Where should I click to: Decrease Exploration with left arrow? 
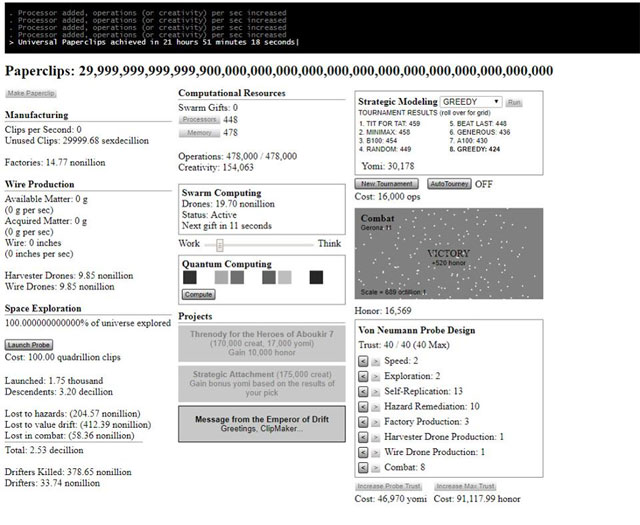pyautogui.click(x=363, y=376)
